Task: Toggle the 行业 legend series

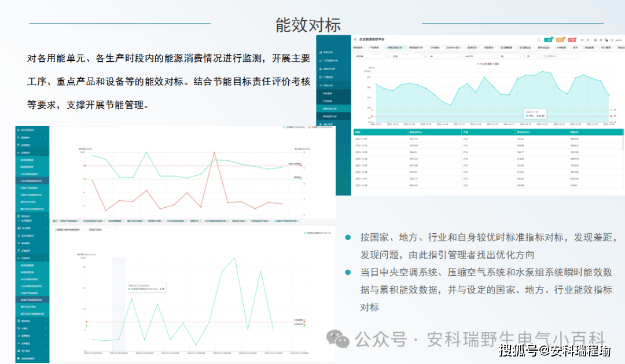Action: (480, 64)
